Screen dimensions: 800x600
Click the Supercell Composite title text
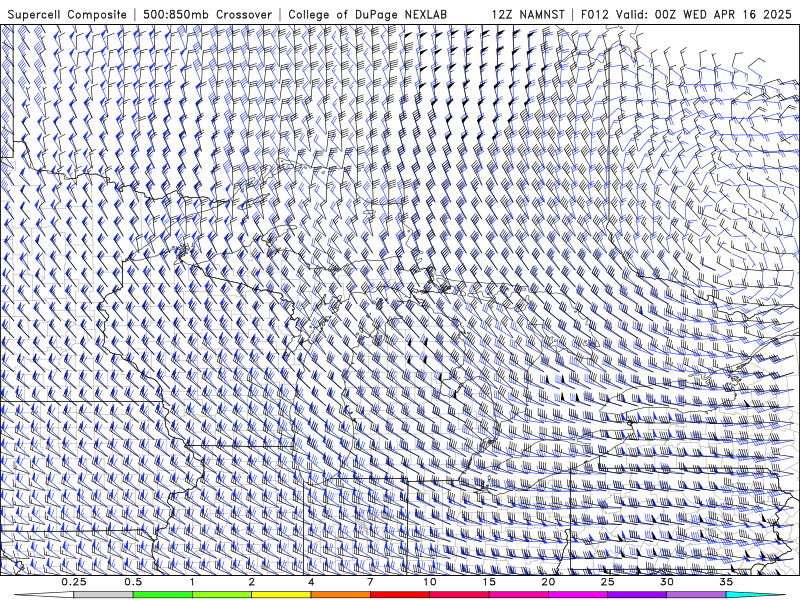67,14
